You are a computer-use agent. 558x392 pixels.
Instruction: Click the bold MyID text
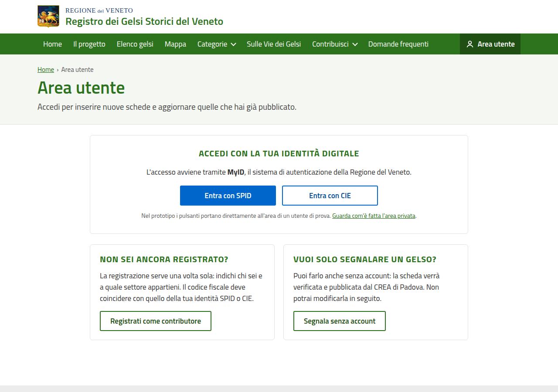tap(236, 172)
